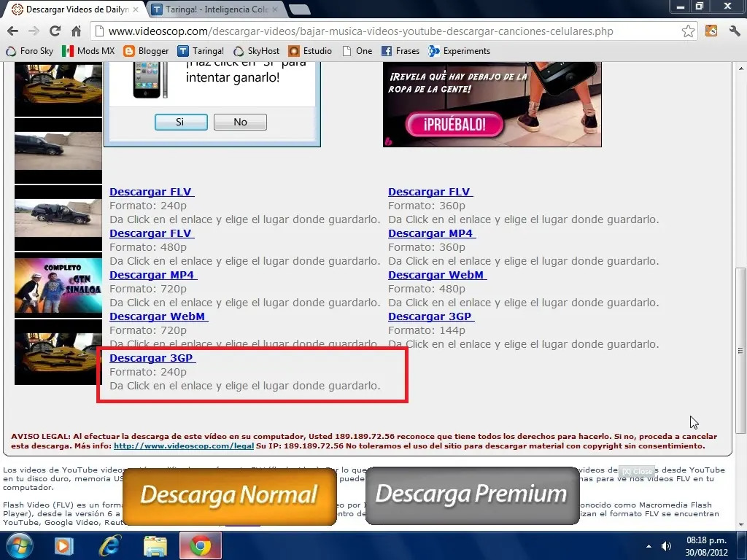Click the browser forward arrow
The image size is (747, 560).
click(34, 31)
